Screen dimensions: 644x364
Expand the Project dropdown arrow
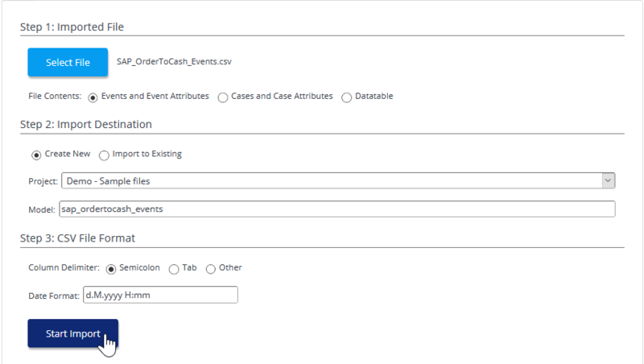click(x=609, y=180)
